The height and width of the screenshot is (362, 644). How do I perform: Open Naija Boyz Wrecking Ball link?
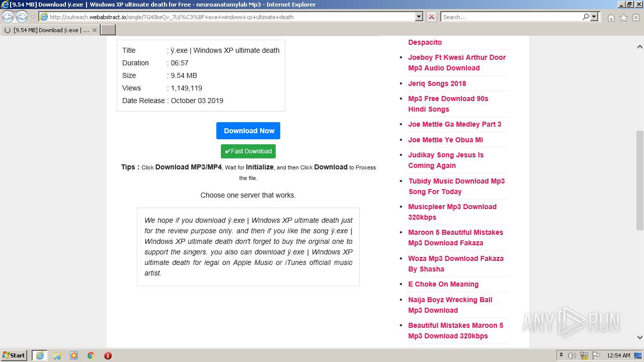(x=450, y=305)
